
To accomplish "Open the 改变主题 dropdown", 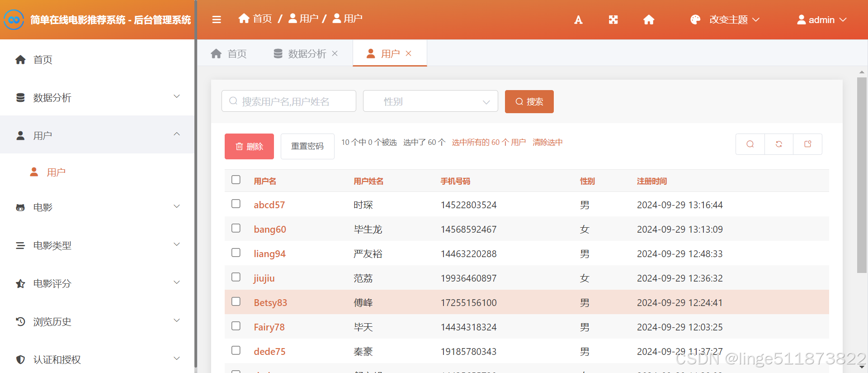I will pos(725,19).
